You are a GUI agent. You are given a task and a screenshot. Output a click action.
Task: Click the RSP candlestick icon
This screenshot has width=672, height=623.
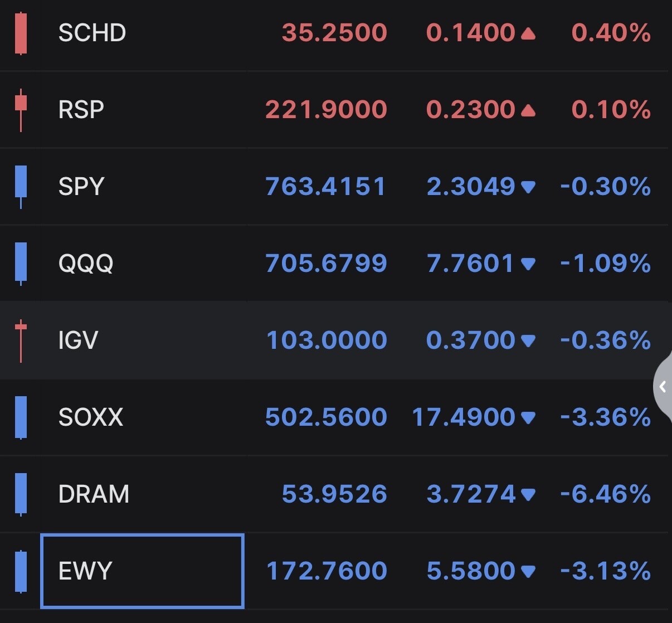click(21, 110)
